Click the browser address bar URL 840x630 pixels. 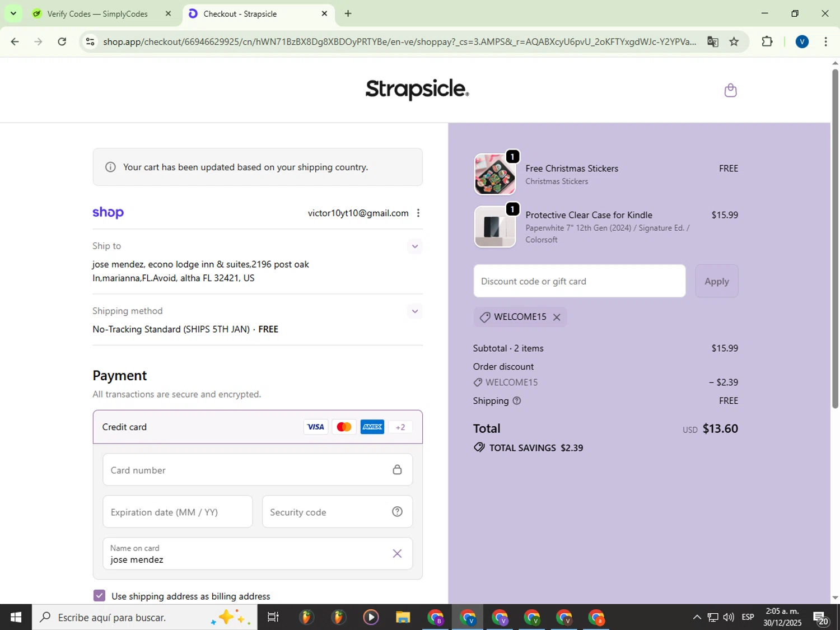pos(399,41)
